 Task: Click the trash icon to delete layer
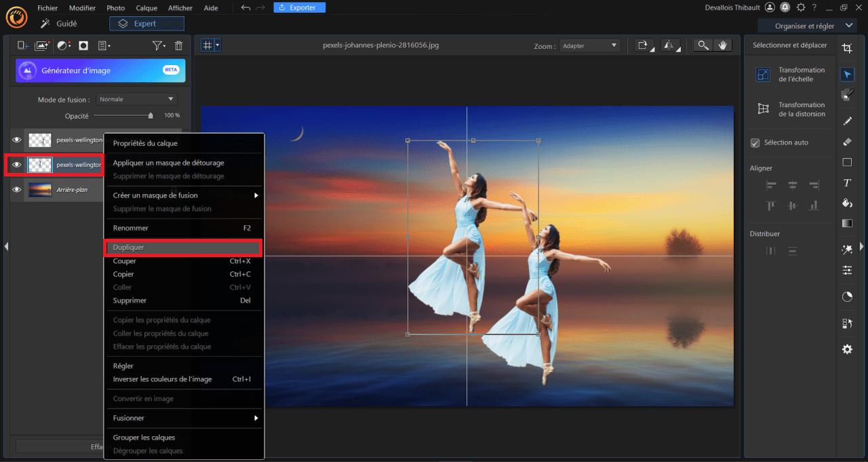pos(178,45)
